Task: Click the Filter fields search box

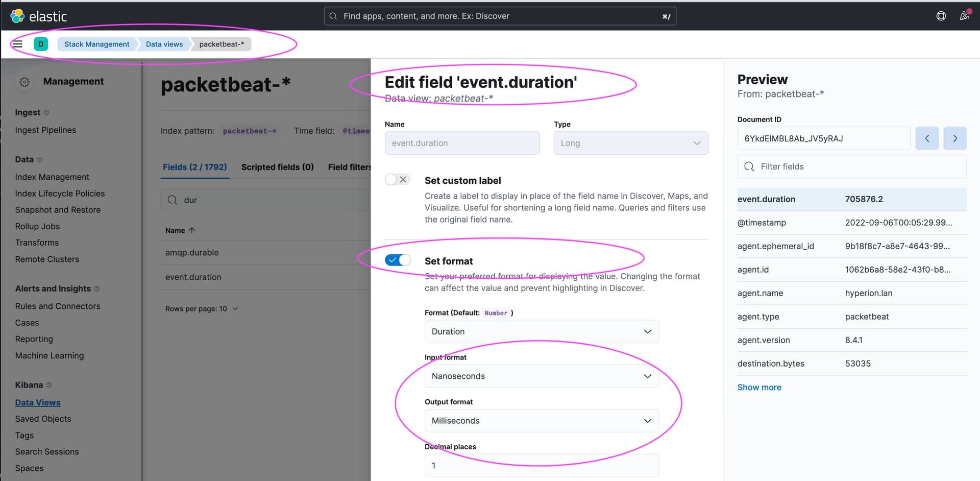Action: (x=851, y=166)
